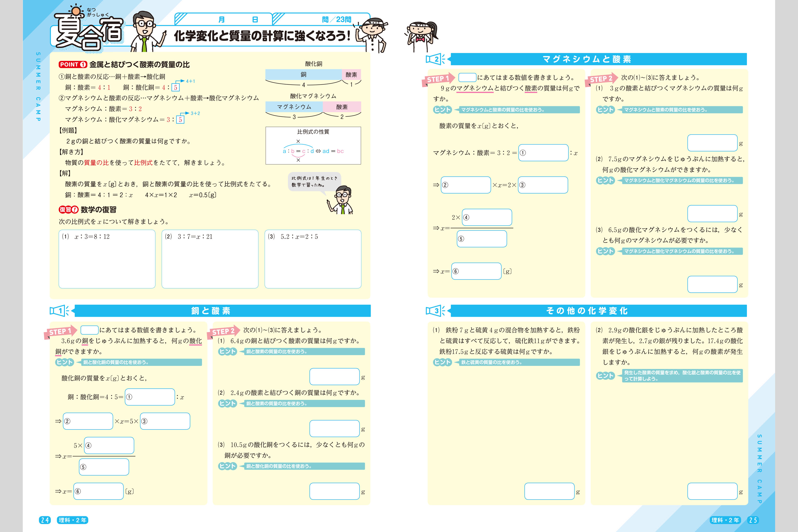Click ヒント badge under the 2.4g oxygen question
Image resolution: width=798 pixels, height=532 pixels.
(x=227, y=404)
